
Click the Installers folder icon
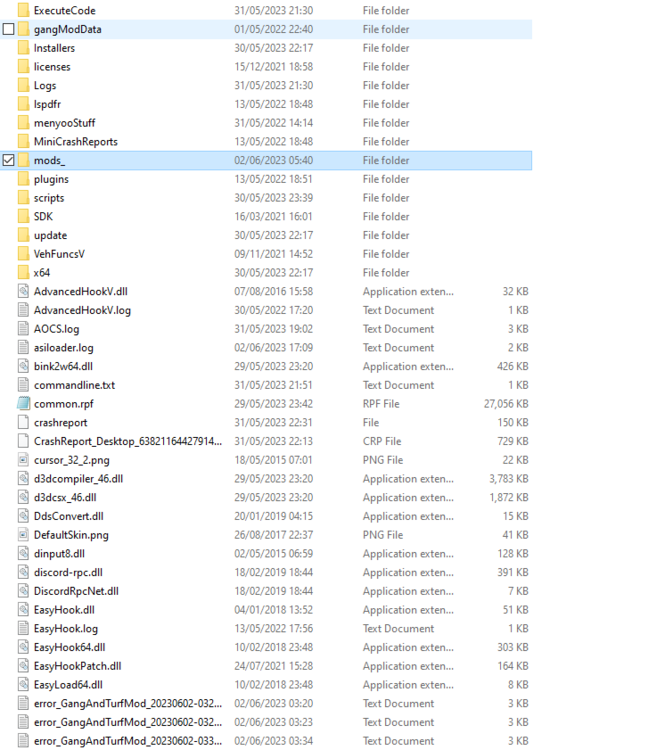tap(23, 48)
